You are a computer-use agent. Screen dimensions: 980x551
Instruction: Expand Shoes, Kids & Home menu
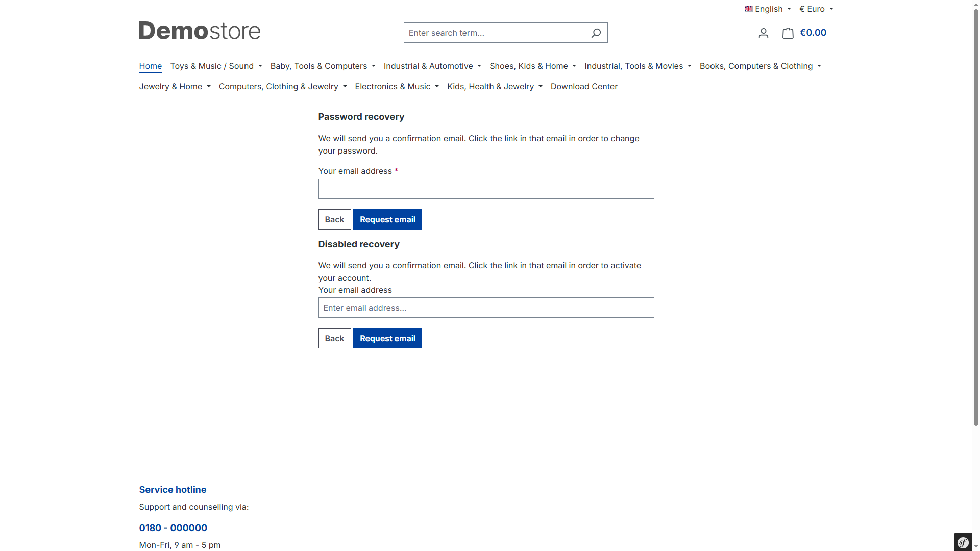click(533, 66)
